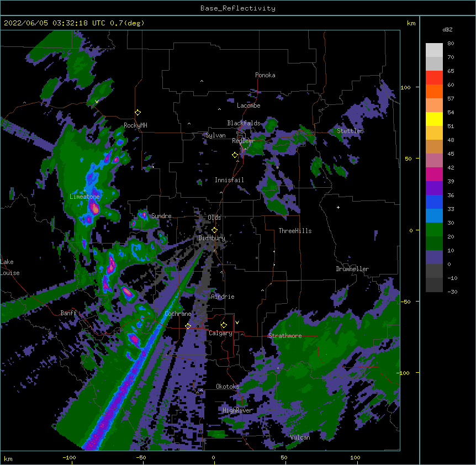476x465 pixels.
Task: Pick the red 60-65 dBZ legend swatch
Action: pos(434,78)
